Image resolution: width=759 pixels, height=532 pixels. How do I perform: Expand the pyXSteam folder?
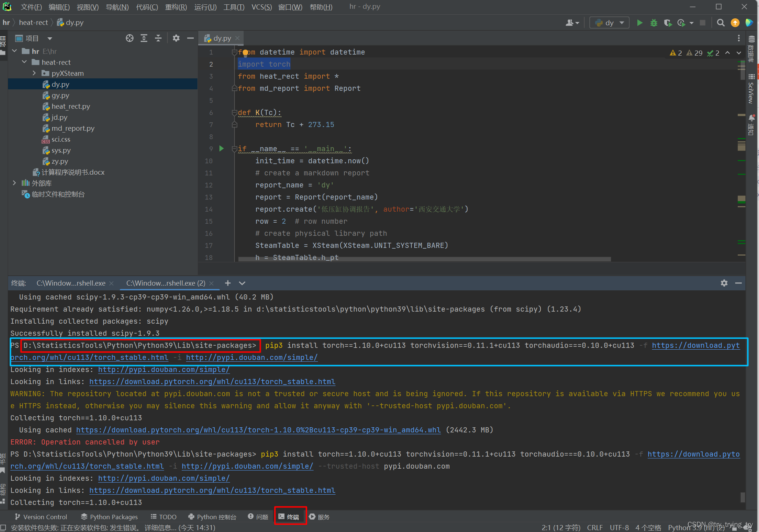[x=34, y=73]
